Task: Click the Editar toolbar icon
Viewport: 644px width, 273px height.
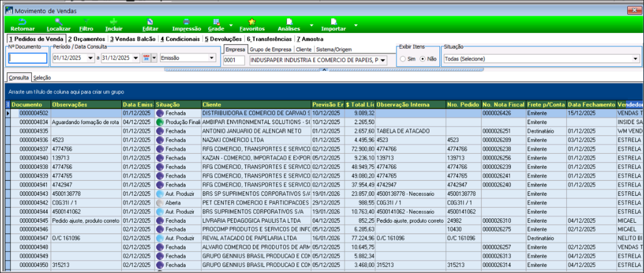Action: click(150, 22)
